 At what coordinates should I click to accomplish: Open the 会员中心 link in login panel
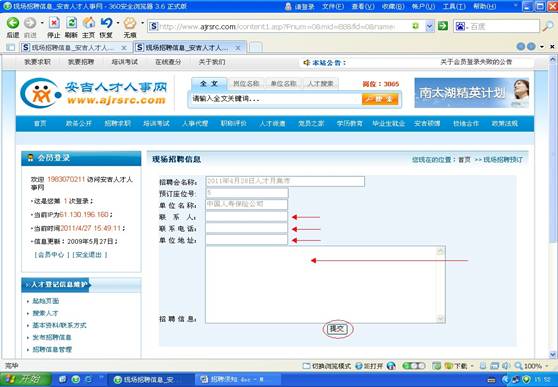(50, 255)
